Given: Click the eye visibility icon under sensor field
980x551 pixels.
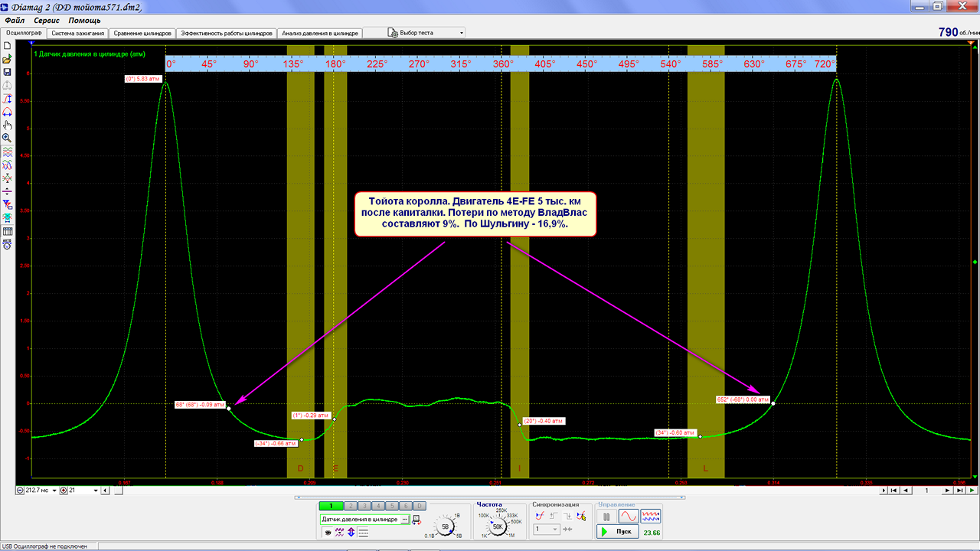Looking at the screenshot, I should point(328,532).
